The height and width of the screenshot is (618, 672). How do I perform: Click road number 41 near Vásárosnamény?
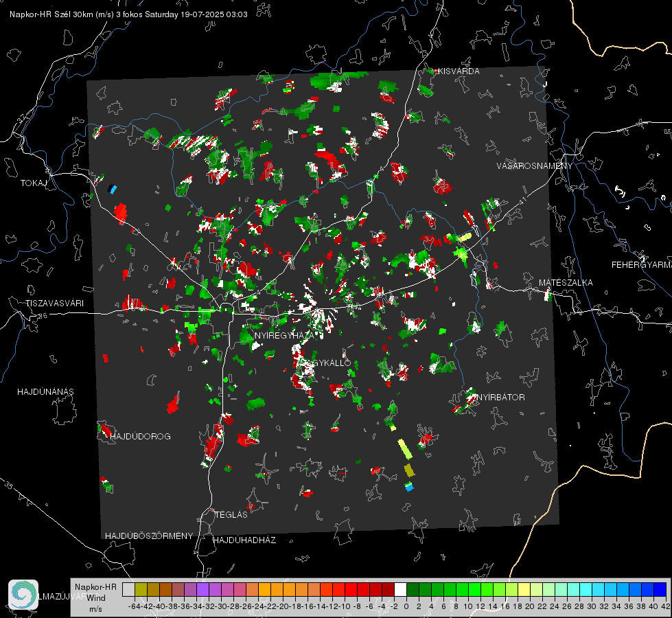[522, 201]
